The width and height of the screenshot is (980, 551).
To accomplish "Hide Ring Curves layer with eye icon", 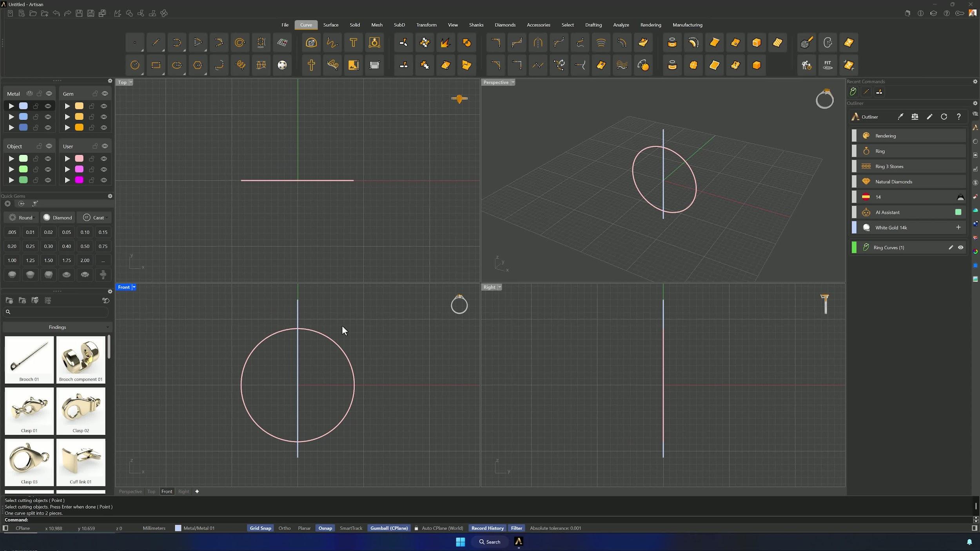I will (x=960, y=247).
